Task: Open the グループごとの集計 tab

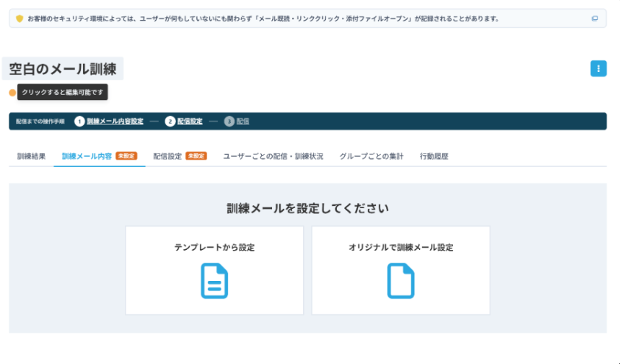Action: (371, 156)
